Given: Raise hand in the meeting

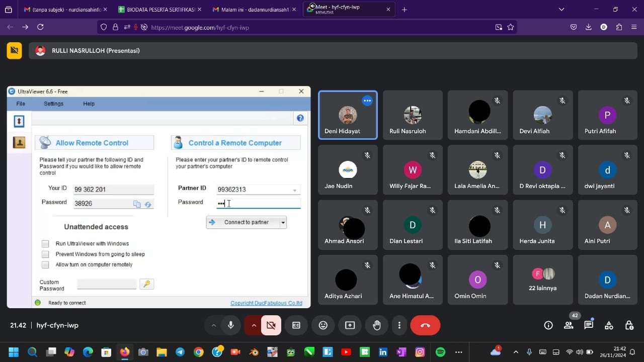Looking at the screenshot, I should pyautogui.click(x=377, y=325).
